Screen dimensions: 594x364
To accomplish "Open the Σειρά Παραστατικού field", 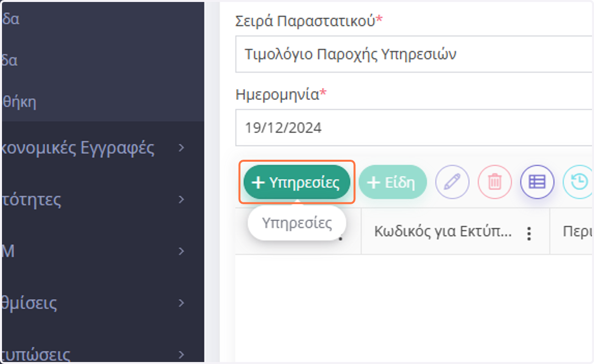I will [x=414, y=54].
